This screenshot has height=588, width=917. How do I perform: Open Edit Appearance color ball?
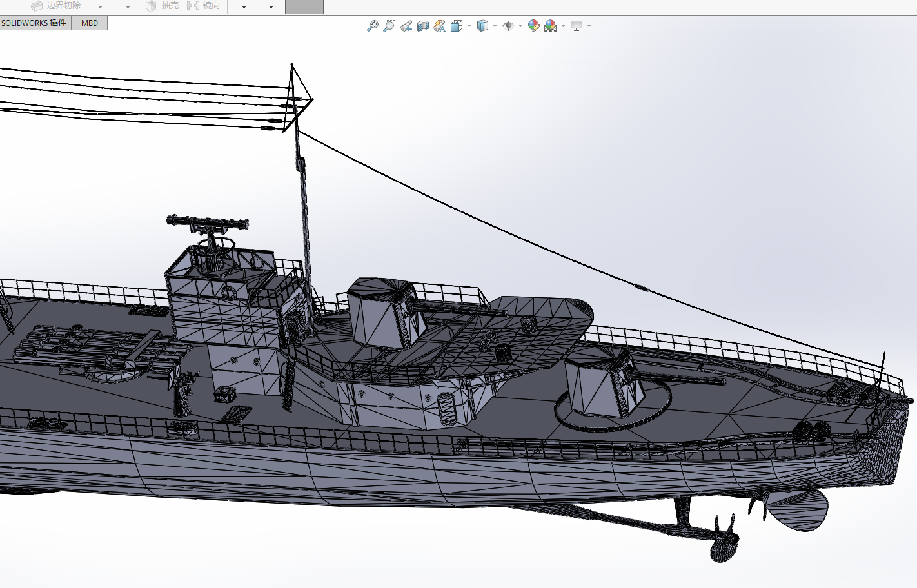point(533,26)
